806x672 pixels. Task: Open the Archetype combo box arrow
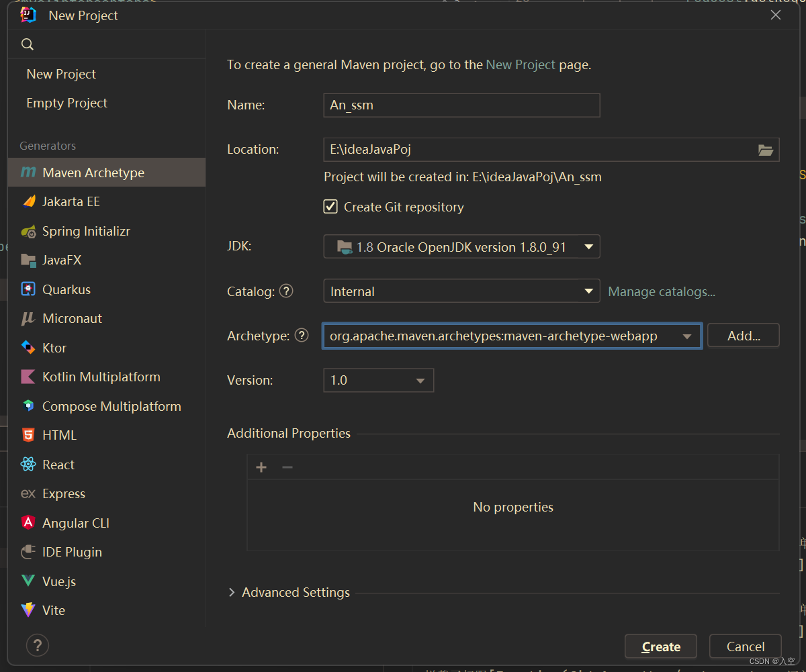pyautogui.click(x=687, y=336)
